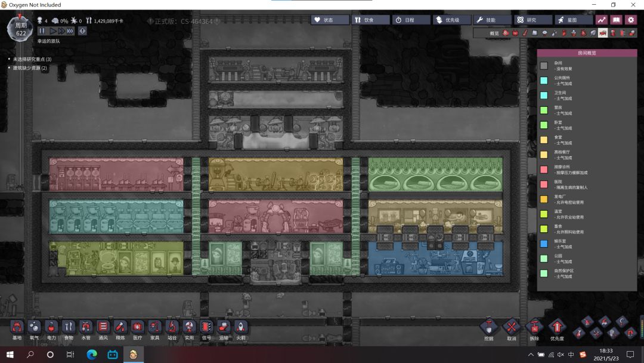Open the 未选择研究重点 (3) notification
This screenshot has height=363, width=644.
coord(32,59)
